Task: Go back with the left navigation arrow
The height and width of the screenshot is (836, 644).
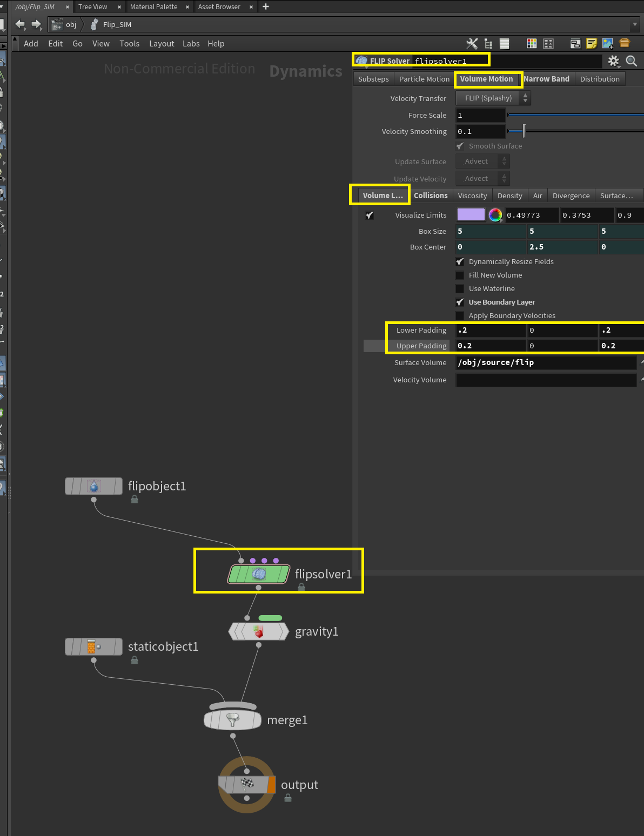Action: click(x=20, y=24)
